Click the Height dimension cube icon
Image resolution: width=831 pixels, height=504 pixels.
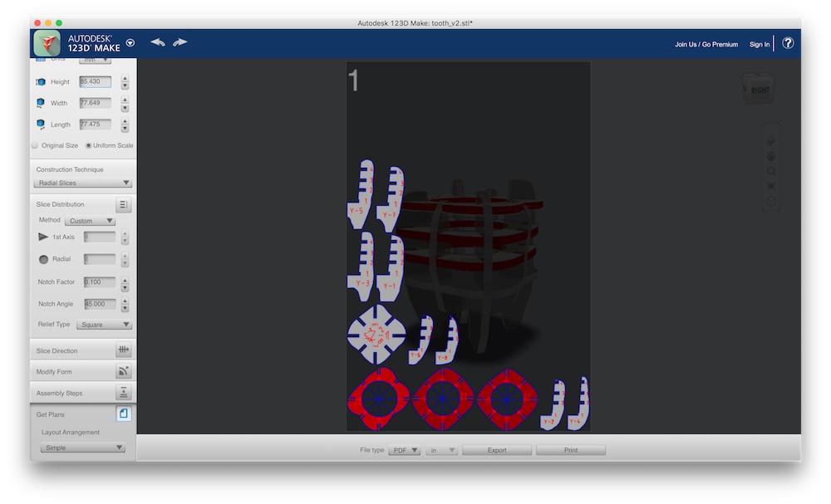click(x=41, y=81)
